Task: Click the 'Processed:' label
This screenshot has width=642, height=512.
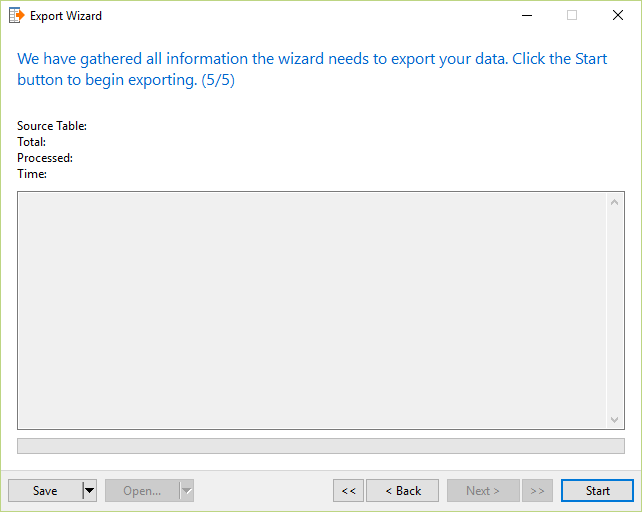Action: [45, 158]
